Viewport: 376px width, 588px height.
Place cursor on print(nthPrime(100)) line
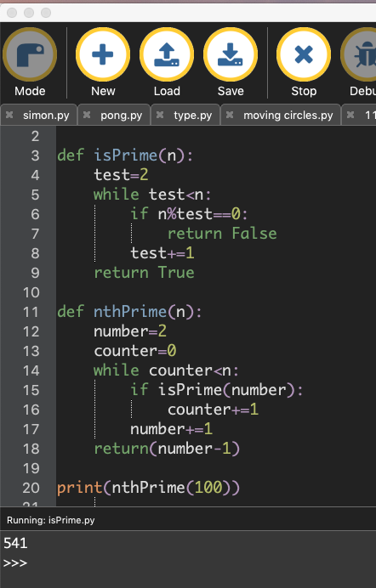148,488
